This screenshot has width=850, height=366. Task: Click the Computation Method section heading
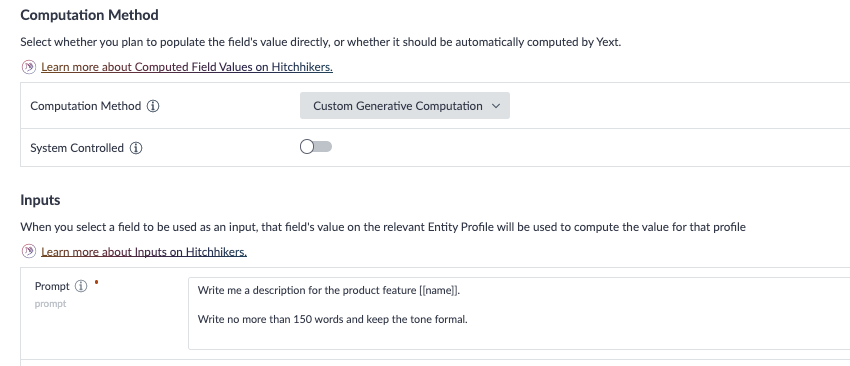coord(89,15)
